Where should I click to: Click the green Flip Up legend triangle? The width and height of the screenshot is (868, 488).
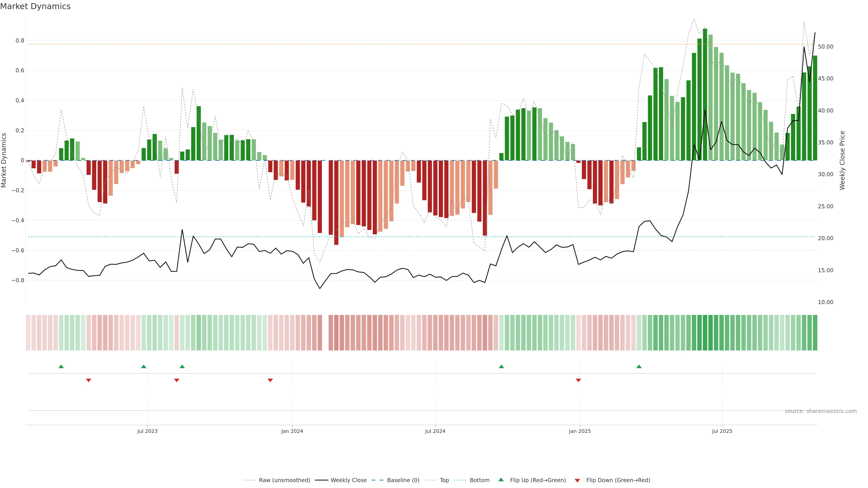[x=501, y=480]
